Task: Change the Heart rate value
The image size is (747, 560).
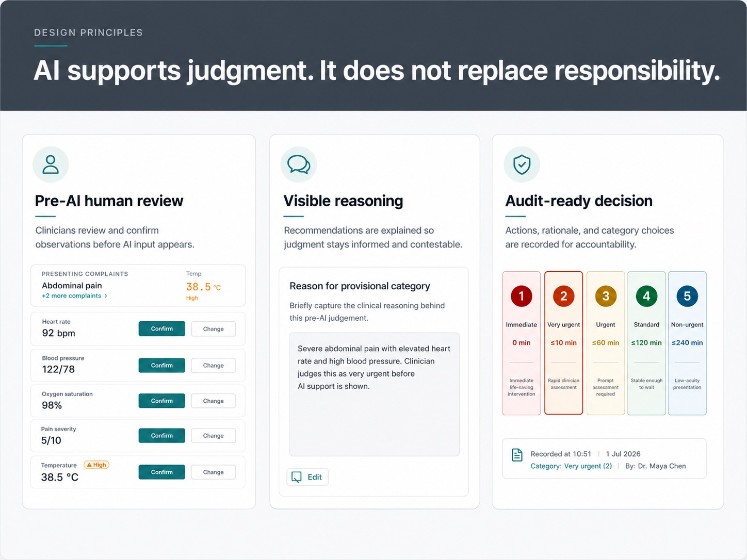Action: [x=213, y=329]
